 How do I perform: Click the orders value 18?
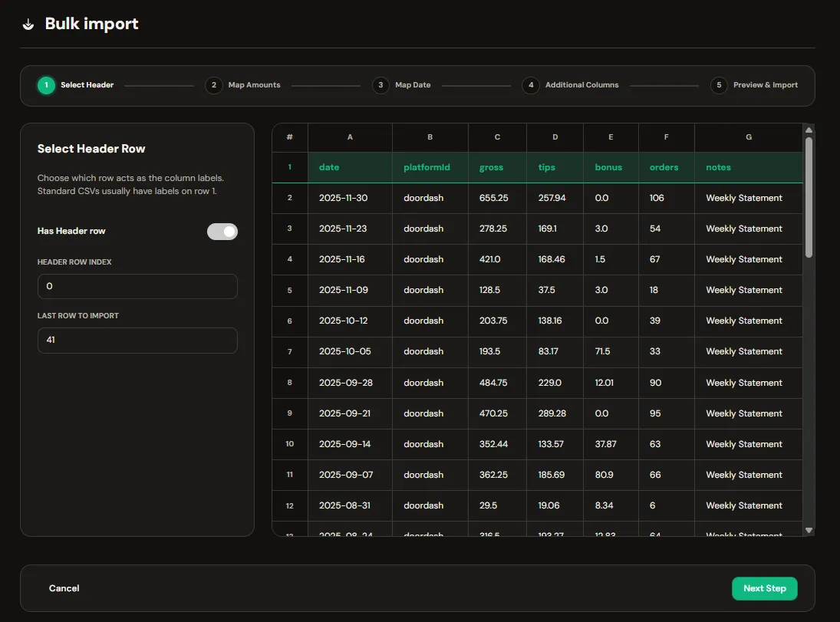[x=667, y=291]
